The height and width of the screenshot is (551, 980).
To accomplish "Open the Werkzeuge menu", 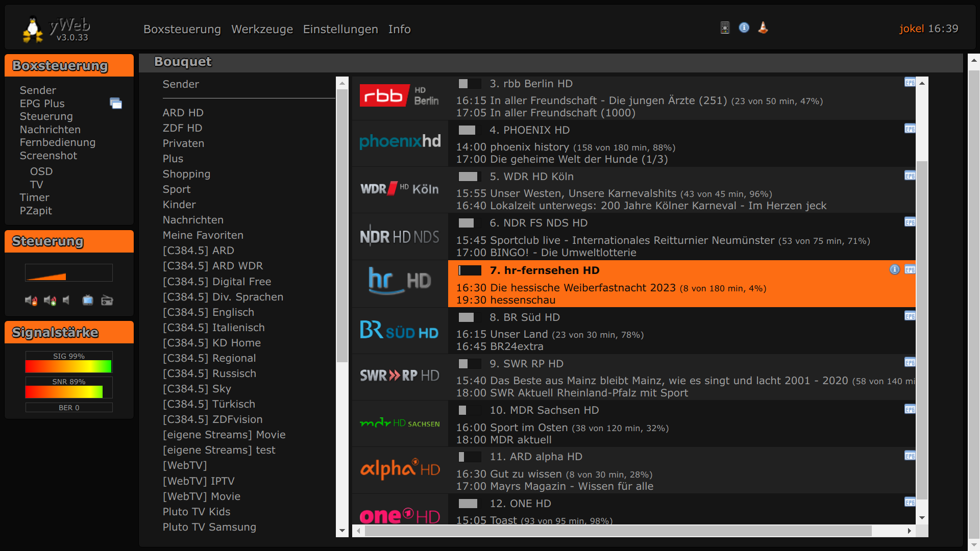I will [262, 29].
